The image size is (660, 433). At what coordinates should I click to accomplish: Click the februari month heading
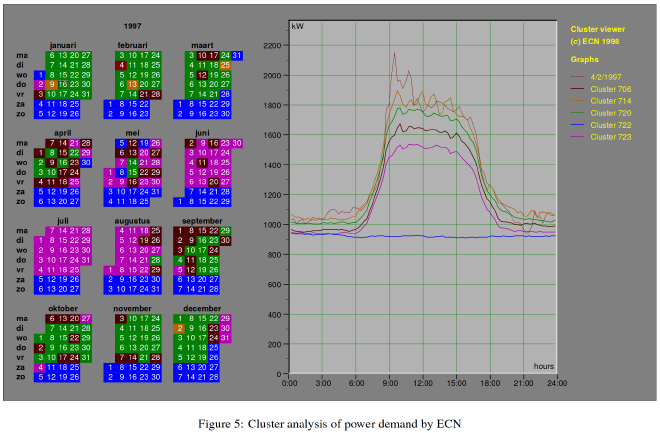click(132, 45)
